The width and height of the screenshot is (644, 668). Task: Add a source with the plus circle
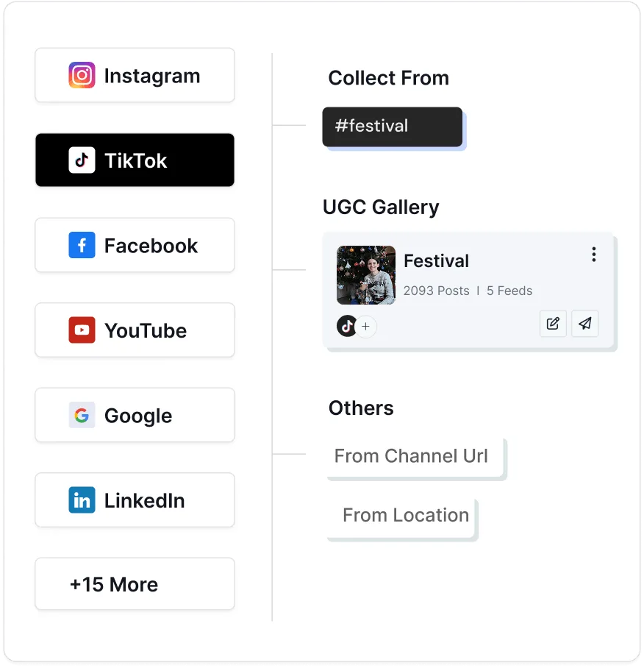click(365, 327)
